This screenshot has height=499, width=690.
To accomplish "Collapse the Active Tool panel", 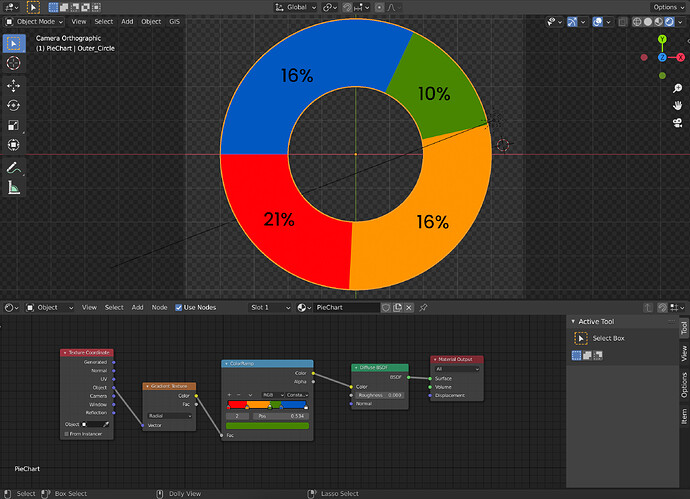I will pos(573,322).
